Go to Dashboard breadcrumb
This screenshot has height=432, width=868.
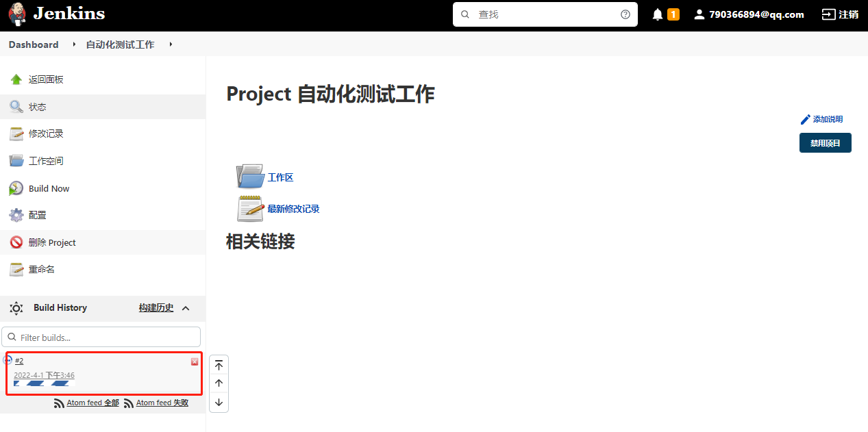(x=34, y=45)
